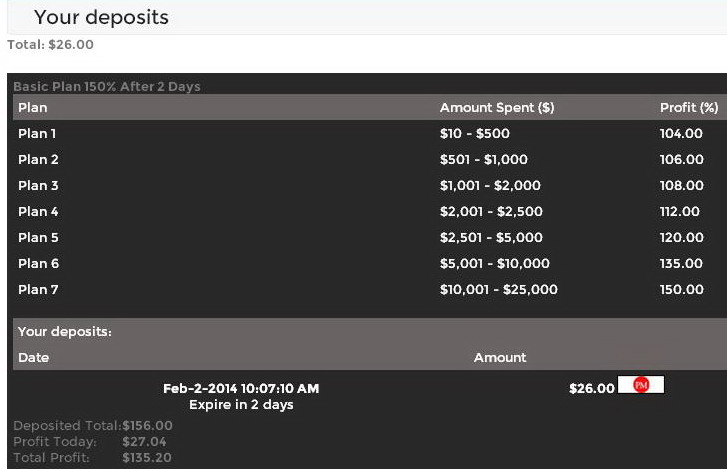Select the Feb-2-2014 10:07:10 AM deposit entry
This screenshot has width=727, height=469.
[x=241, y=388]
